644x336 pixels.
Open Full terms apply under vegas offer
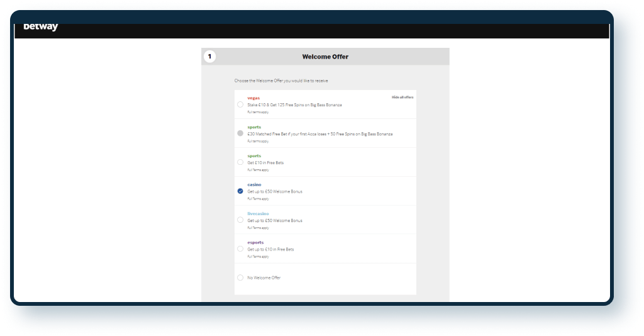258,112
